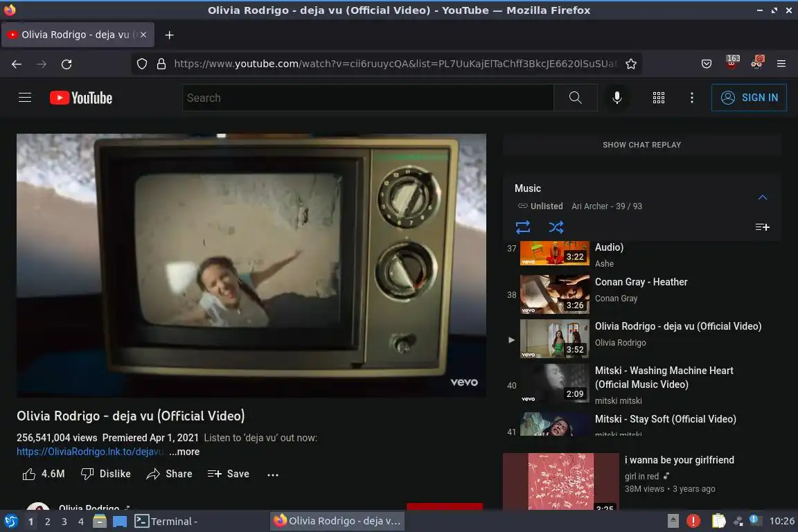Open the extension icon beside uBlock

coord(757,62)
